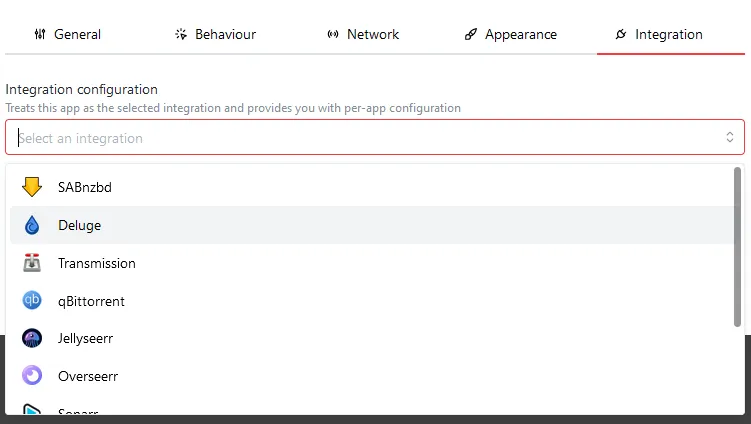Click the Integration tab plug icon

(x=621, y=34)
